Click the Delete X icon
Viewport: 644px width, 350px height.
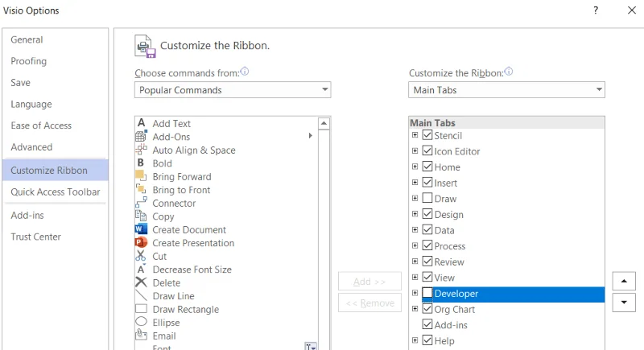[141, 282]
